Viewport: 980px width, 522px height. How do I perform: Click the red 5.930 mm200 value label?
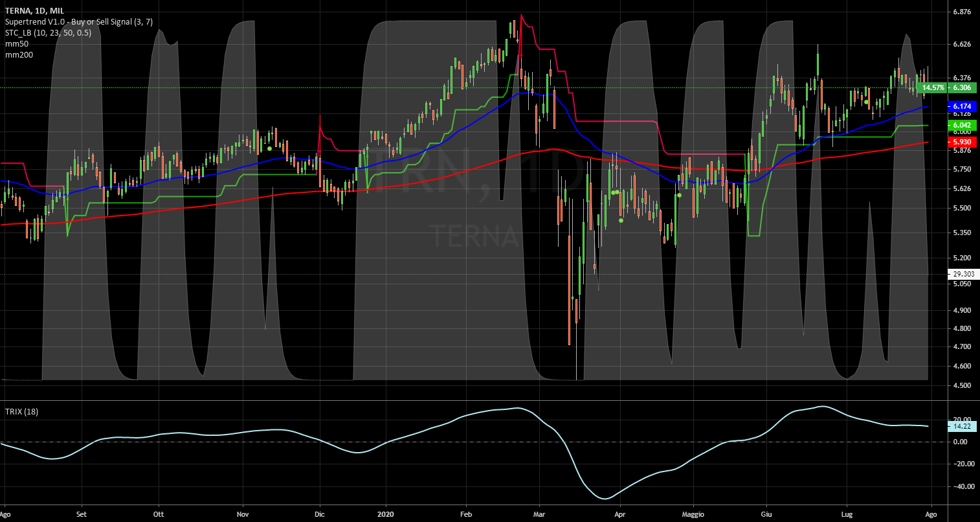click(963, 141)
